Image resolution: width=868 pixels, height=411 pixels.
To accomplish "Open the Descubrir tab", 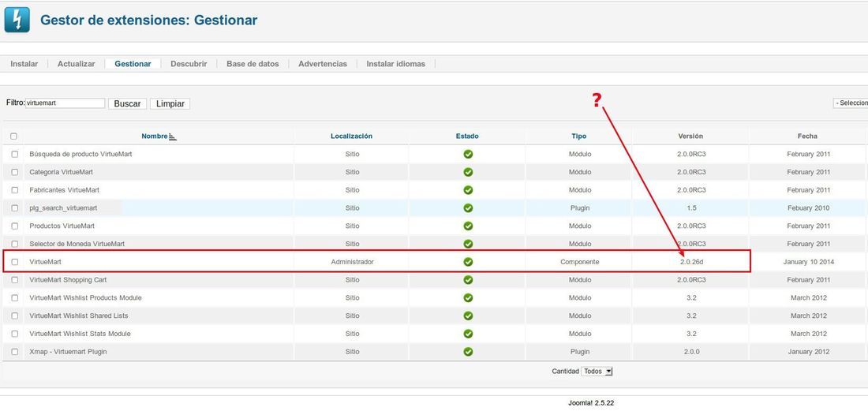I will (189, 64).
